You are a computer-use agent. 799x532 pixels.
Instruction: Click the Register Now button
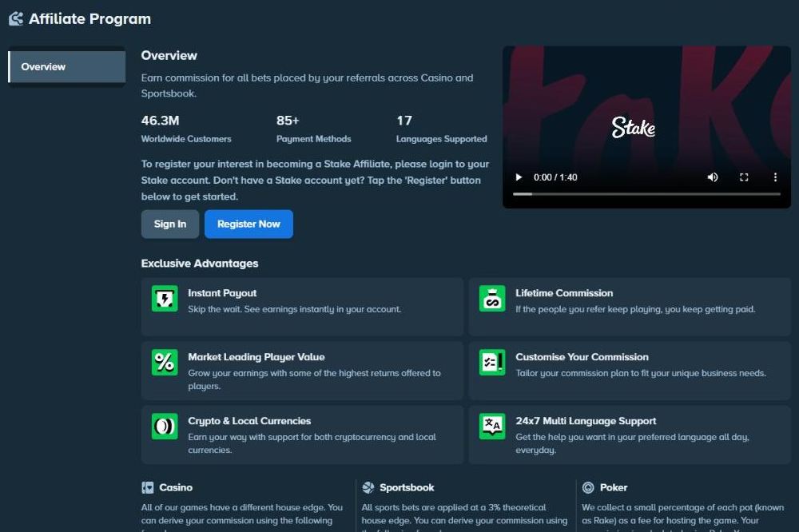[x=248, y=224]
